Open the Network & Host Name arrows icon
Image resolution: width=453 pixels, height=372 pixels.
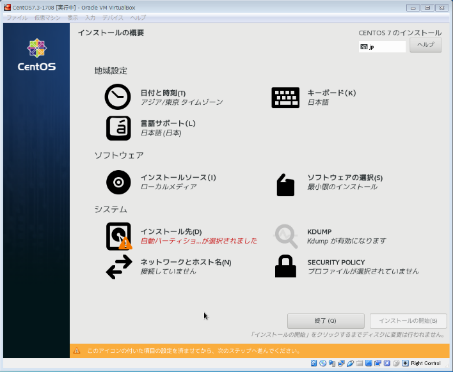pyautogui.click(x=119, y=267)
